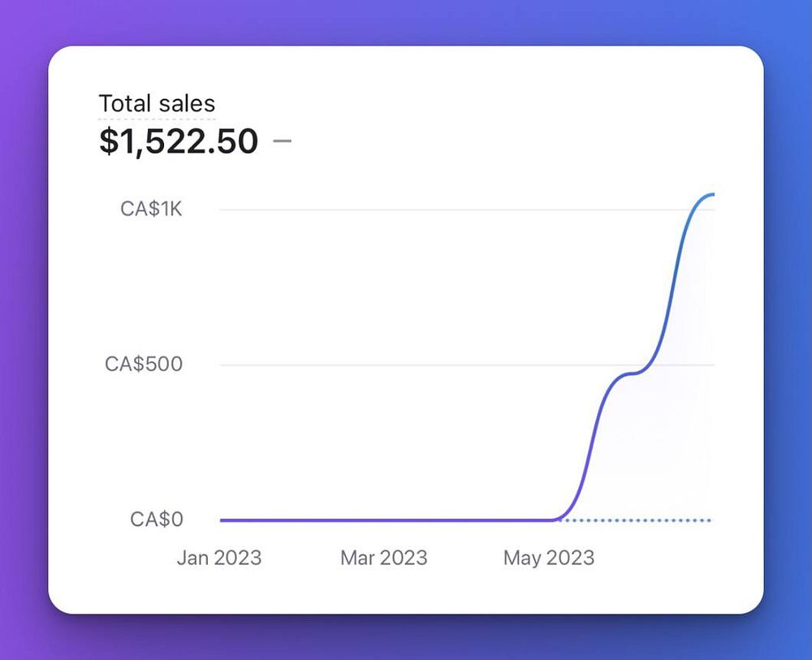The image size is (812, 660).
Task: Click the Total sales heading
Action: (x=157, y=104)
